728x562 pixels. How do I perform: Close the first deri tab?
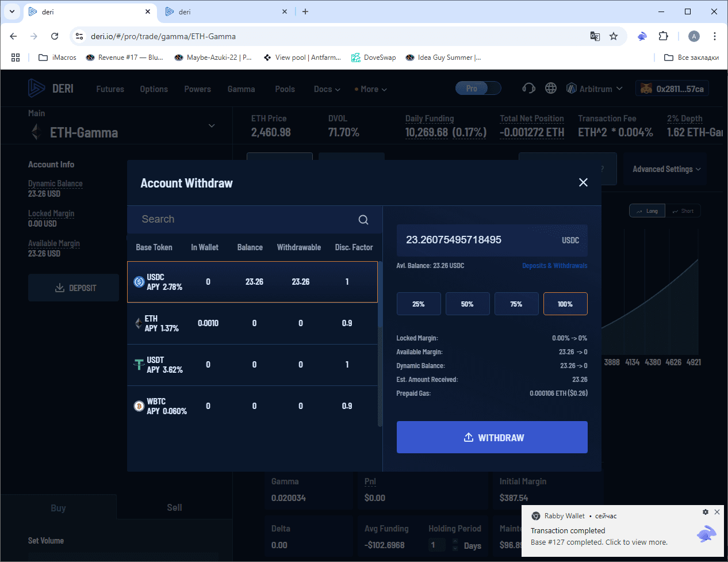click(x=148, y=12)
